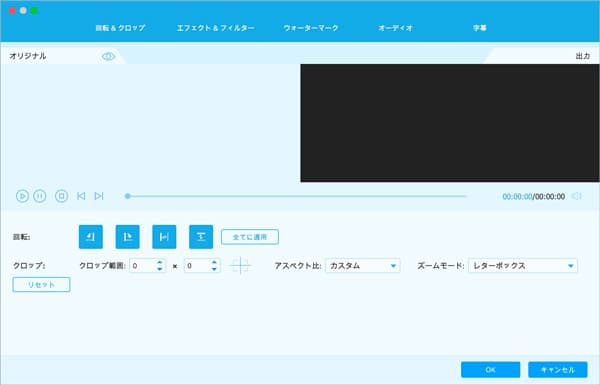Open the 字幕 tab

click(479, 28)
